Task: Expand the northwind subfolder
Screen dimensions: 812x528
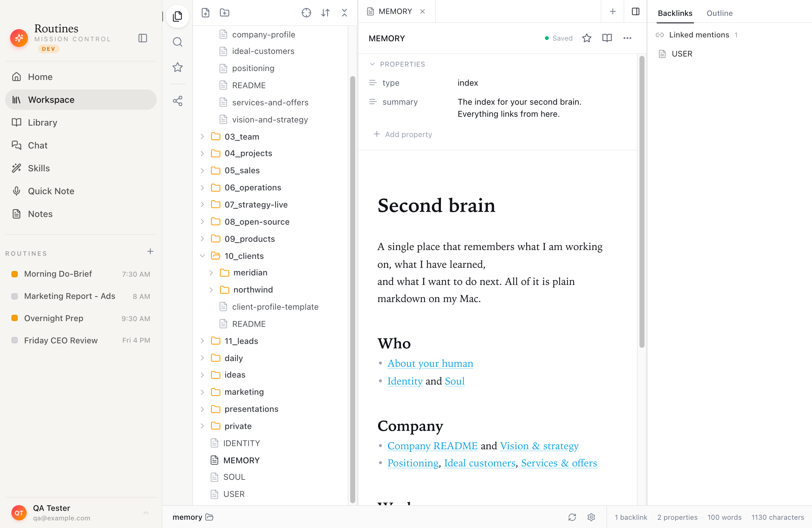Action: point(211,290)
